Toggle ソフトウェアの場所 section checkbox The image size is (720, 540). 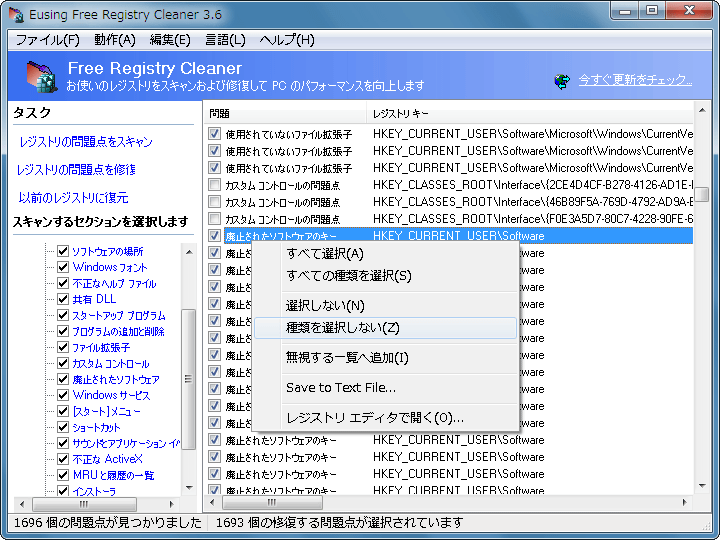pyautogui.click(x=63, y=251)
